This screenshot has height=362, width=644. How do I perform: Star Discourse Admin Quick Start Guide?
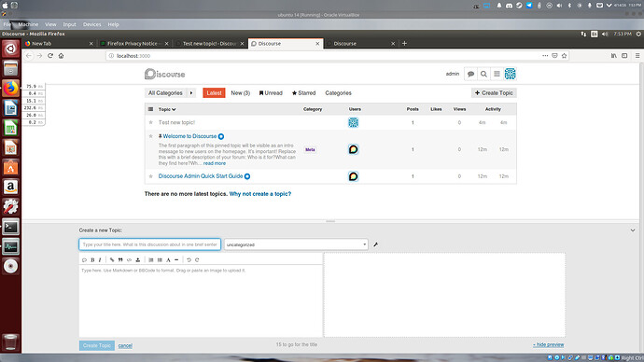(x=150, y=176)
